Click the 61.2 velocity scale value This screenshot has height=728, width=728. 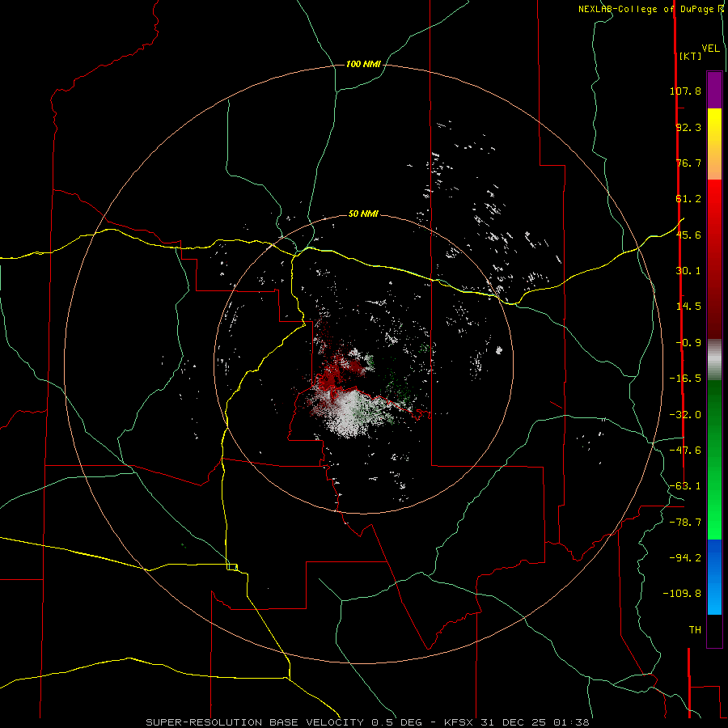(x=688, y=199)
